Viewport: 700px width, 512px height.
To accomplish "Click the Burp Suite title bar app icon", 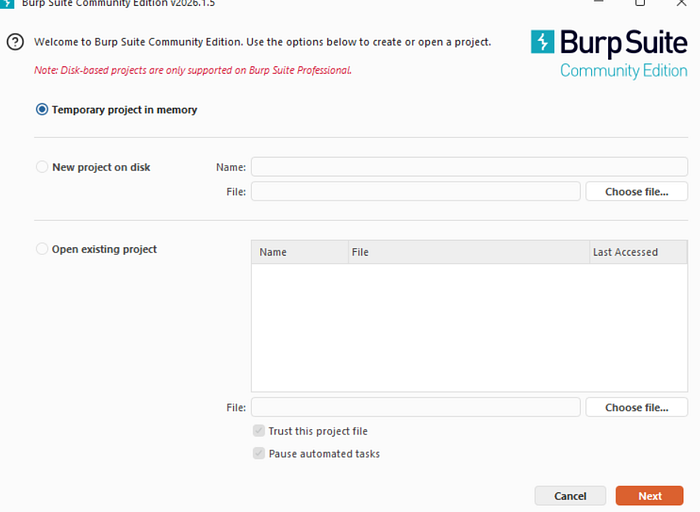I will [7, 4].
